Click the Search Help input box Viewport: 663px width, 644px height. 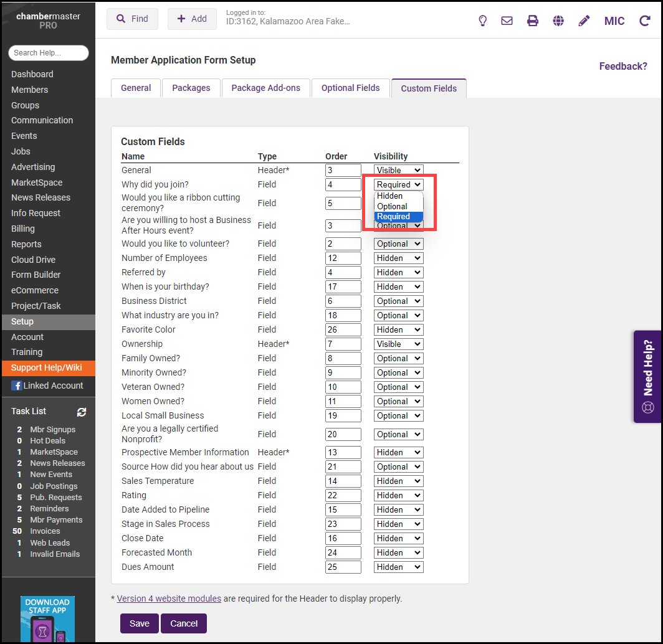pos(48,53)
